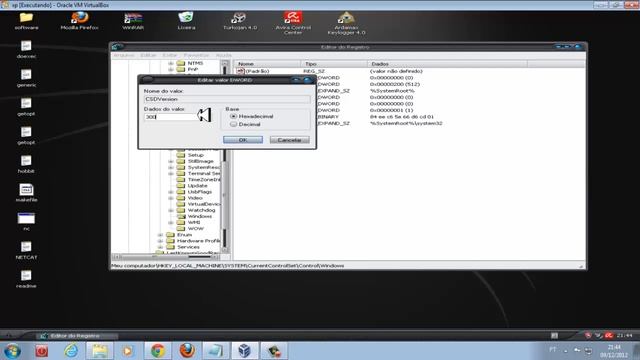Open the Avira Control Center desktop icon
This screenshot has width=640, height=360.
pyautogui.click(x=293, y=23)
